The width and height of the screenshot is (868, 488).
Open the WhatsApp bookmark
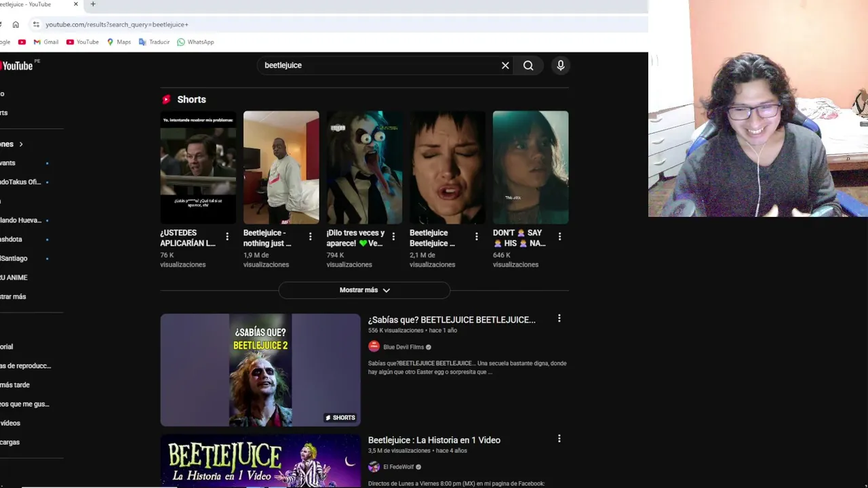pyautogui.click(x=195, y=42)
